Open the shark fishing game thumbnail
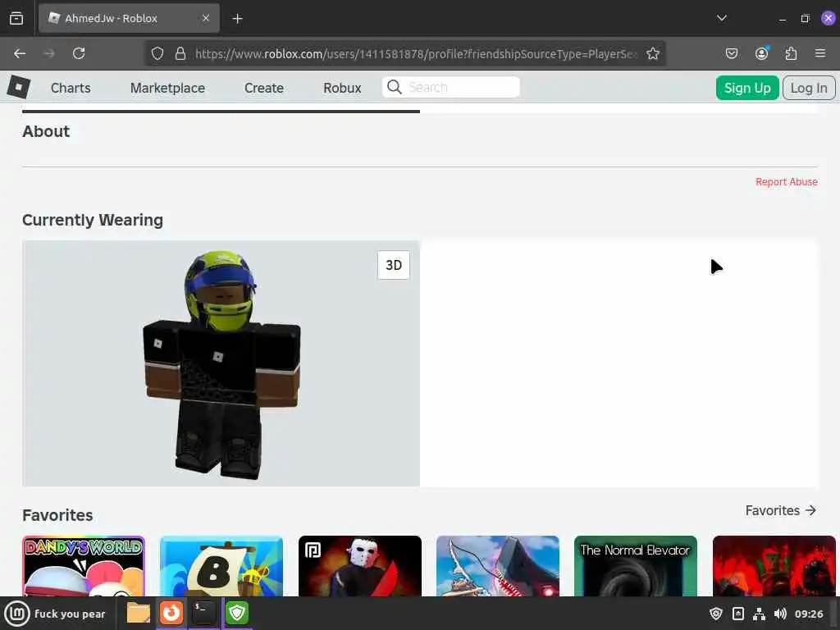Screen dimensions: 840x630 498,566
